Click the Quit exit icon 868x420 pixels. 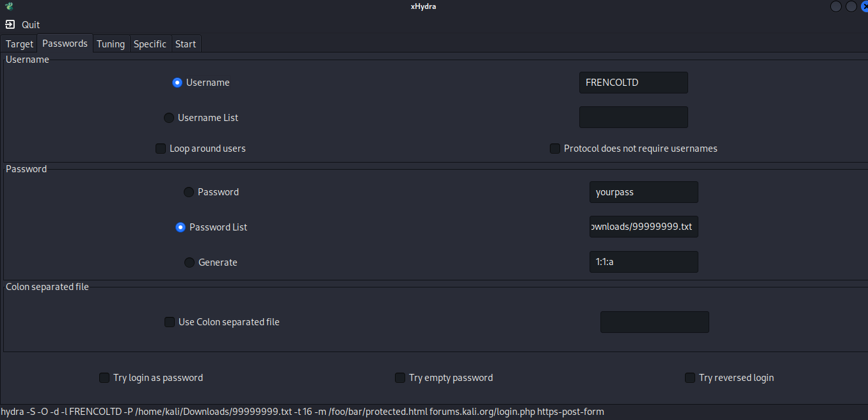(10, 25)
